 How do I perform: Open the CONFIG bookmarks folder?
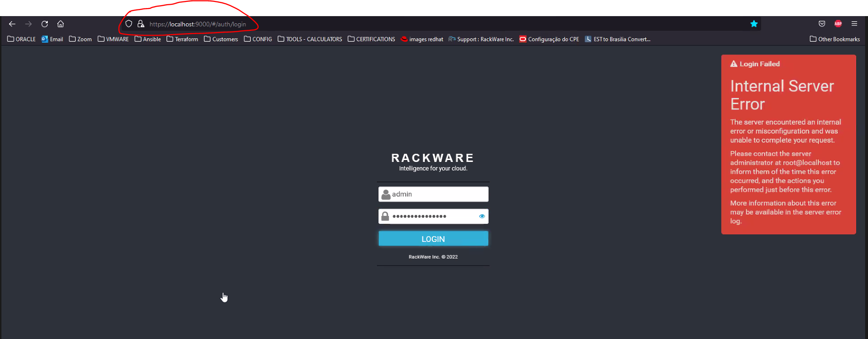click(x=258, y=39)
